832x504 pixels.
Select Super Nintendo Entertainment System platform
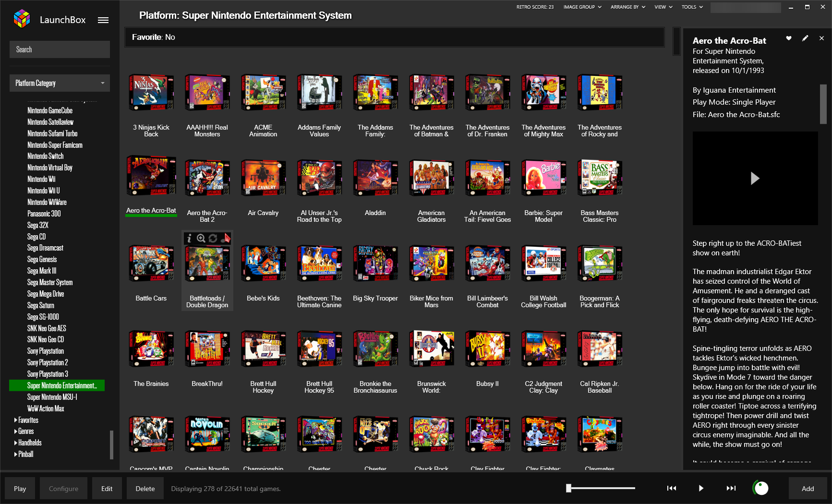tap(57, 385)
